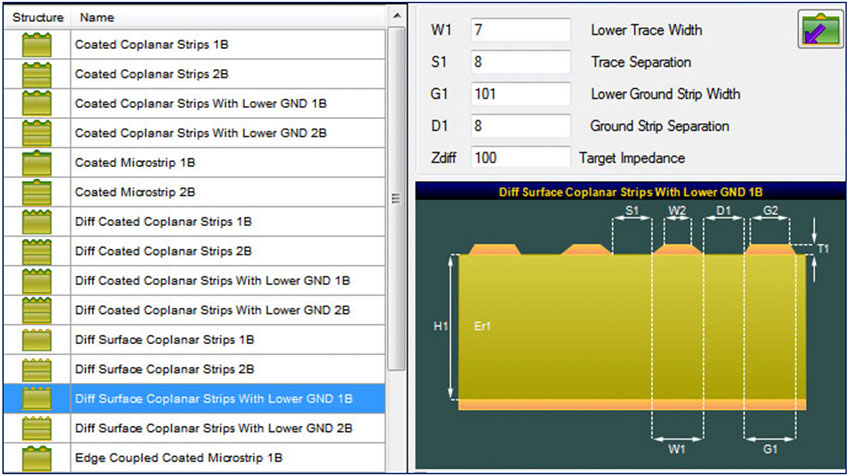Viewport: 848px width, 476px height.
Task: Click the Edge Coupled Coated Microstrip 1B icon
Action: click(37, 458)
